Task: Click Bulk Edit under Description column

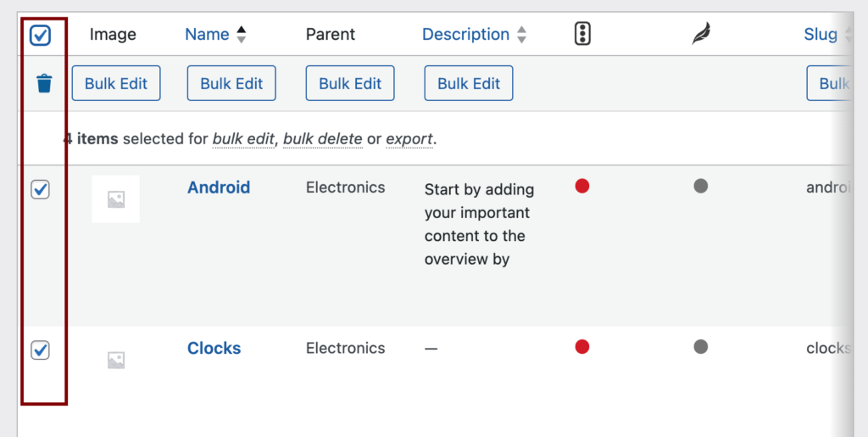Action: point(468,83)
